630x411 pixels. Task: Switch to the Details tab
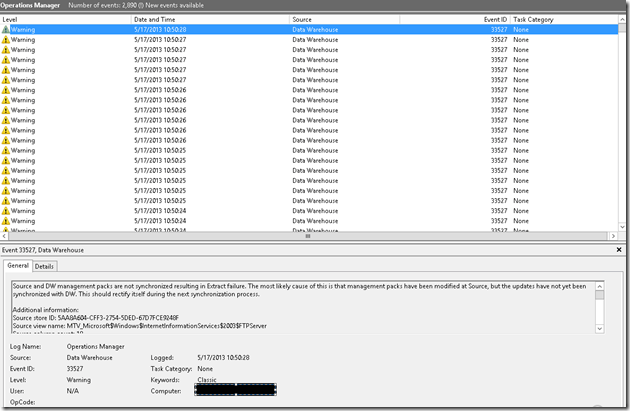tap(44, 266)
